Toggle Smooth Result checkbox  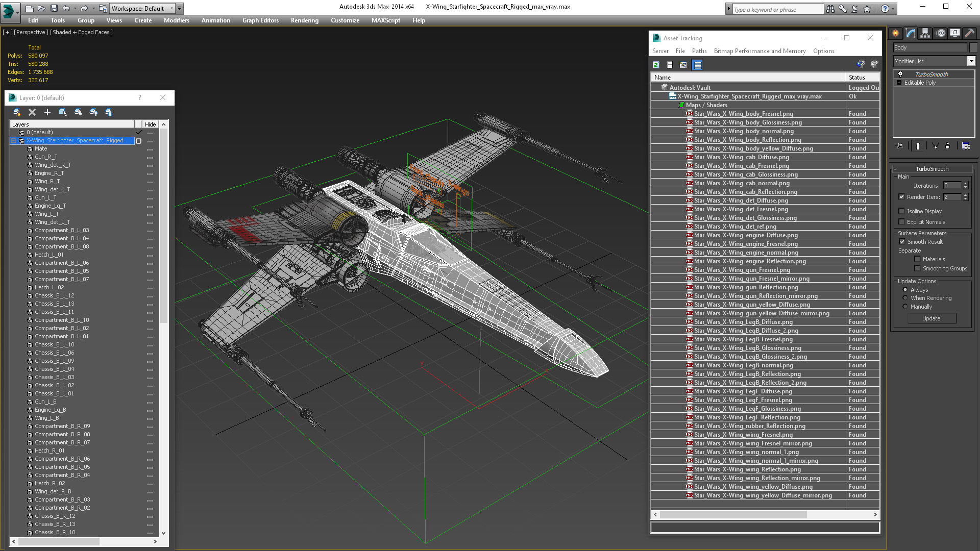tap(902, 242)
